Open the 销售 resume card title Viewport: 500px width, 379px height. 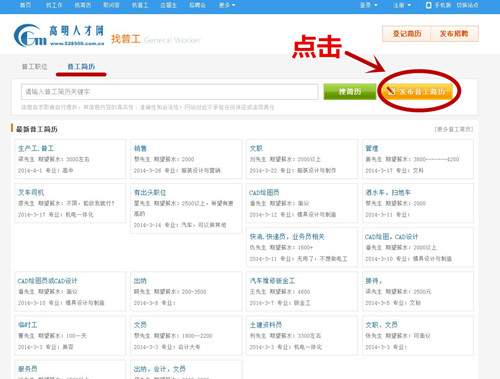140,148
